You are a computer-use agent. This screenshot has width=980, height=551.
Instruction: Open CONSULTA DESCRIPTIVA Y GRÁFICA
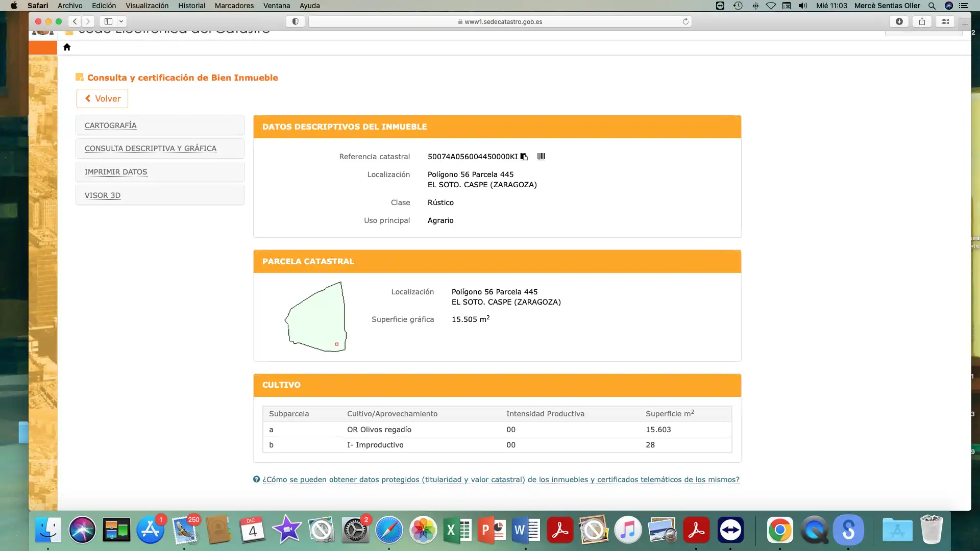tap(151, 148)
